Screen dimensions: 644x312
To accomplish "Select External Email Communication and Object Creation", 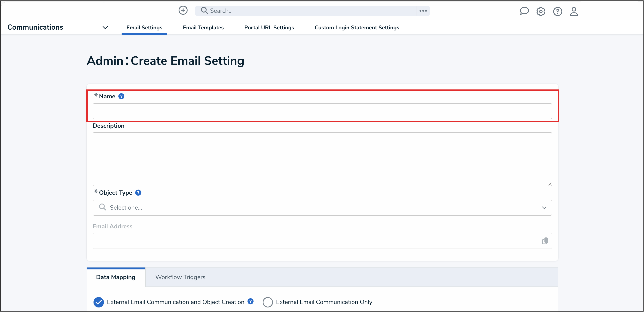I will click(98, 302).
